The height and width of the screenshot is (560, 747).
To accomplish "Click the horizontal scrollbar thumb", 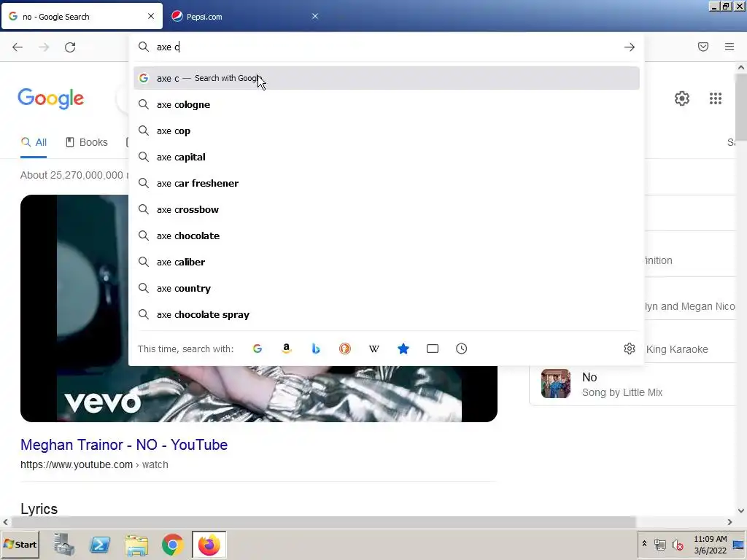I will point(322,522).
